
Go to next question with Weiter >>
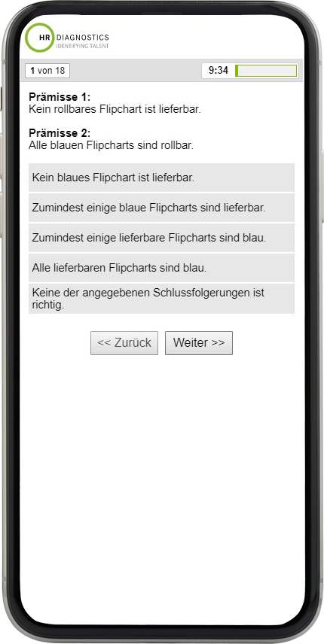coord(199,343)
